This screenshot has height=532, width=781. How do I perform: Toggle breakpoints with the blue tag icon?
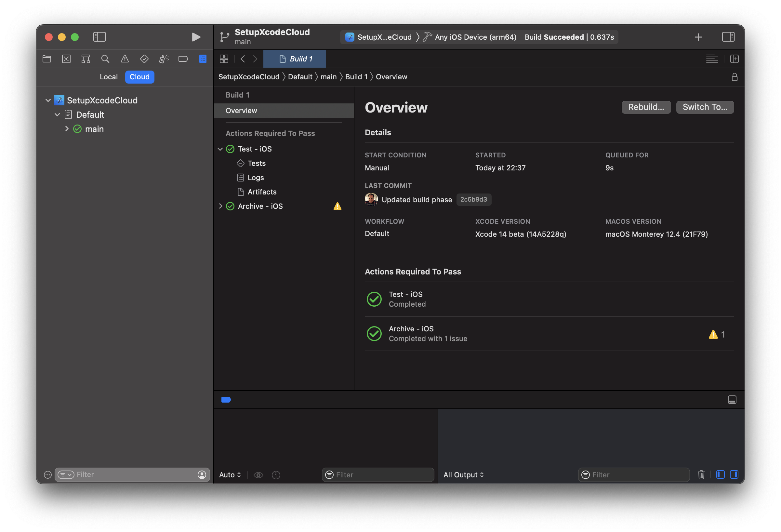click(226, 400)
